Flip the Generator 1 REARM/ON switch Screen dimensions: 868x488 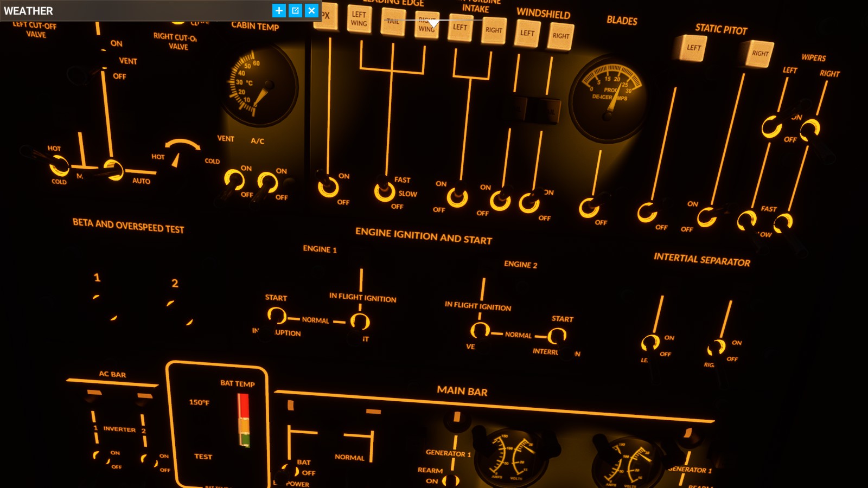pos(450,480)
